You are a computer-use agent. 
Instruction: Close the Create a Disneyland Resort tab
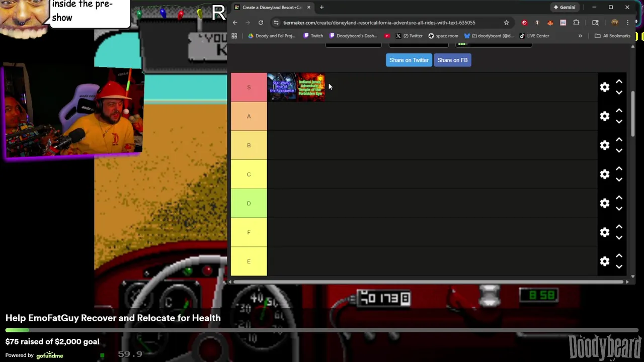coord(308,8)
